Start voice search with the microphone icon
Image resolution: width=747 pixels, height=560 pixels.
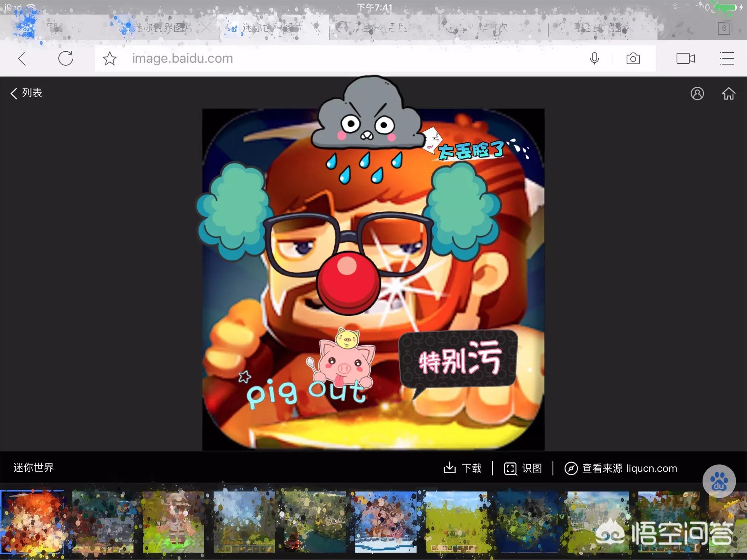tap(594, 58)
